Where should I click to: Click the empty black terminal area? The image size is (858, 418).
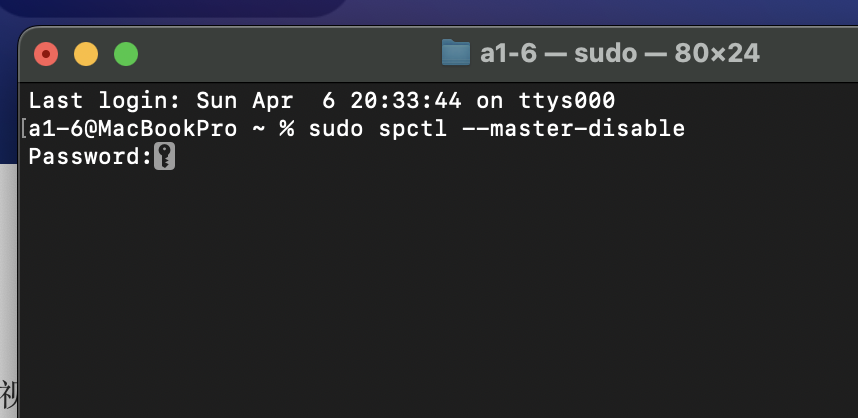438,290
